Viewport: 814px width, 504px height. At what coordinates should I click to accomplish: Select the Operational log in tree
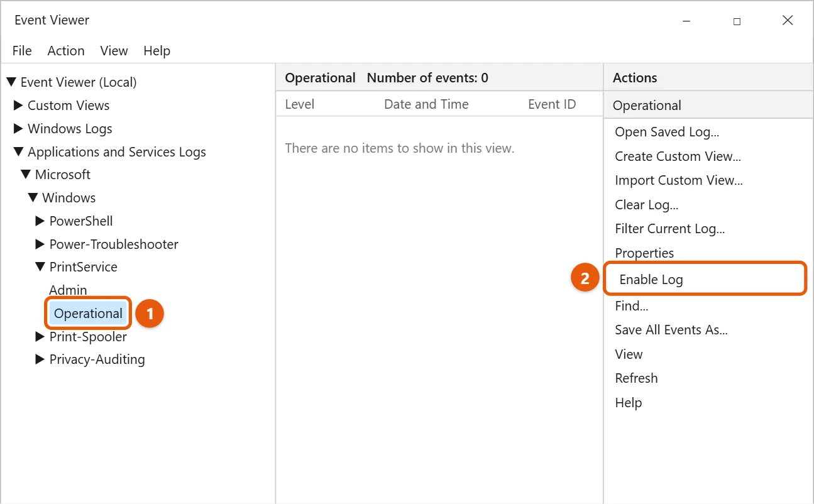(88, 314)
